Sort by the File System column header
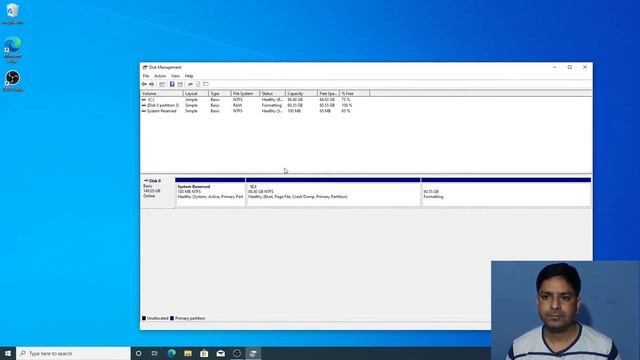Screen dimensions: 640x360 click(245, 93)
